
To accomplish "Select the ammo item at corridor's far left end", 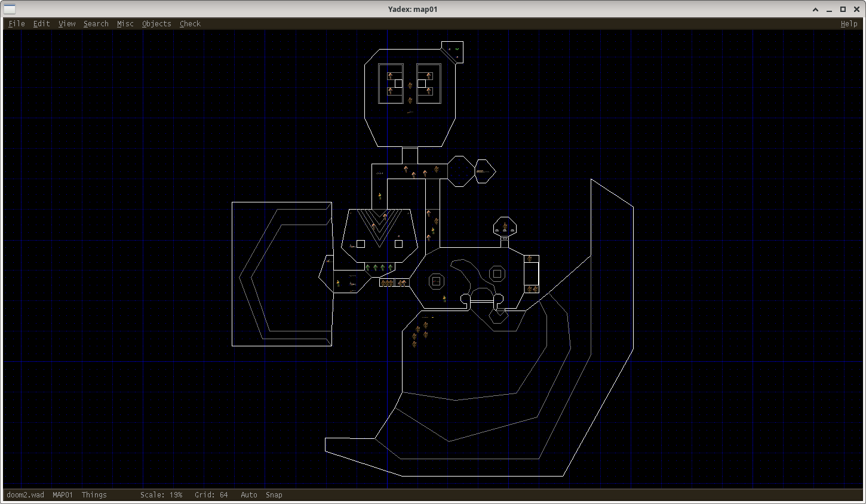I will tap(379, 174).
